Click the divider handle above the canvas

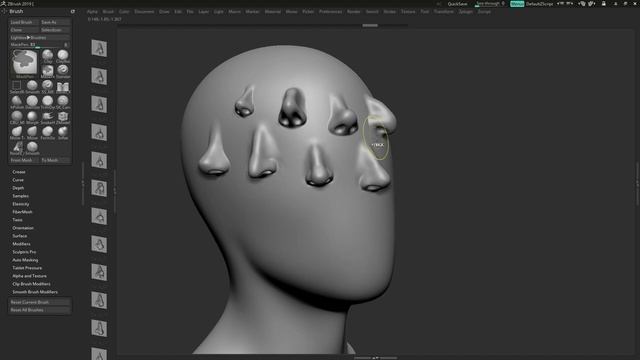(370, 25)
